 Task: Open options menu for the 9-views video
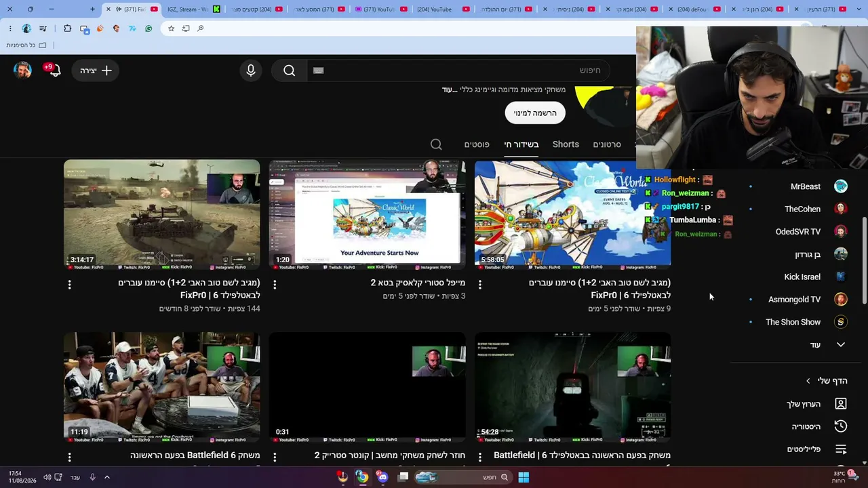[480, 285]
